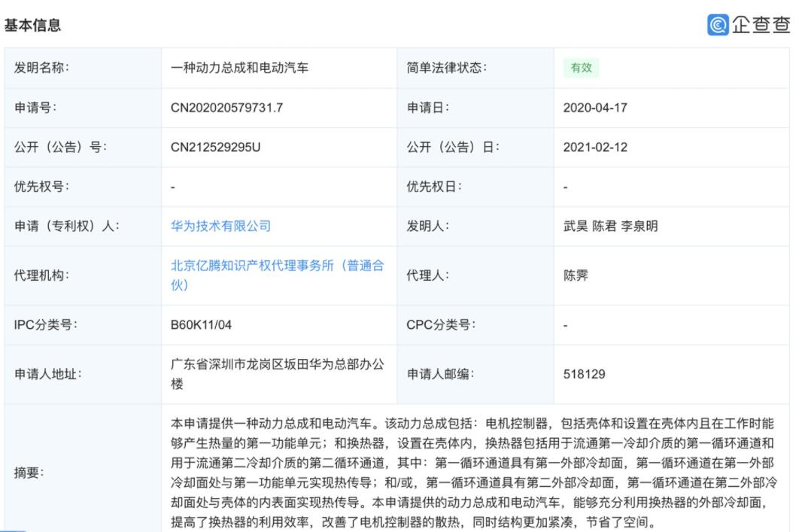Click the 有效 legal status badge
Image resolution: width=802 pixels, height=532 pixels.
[x=582, y=68]
